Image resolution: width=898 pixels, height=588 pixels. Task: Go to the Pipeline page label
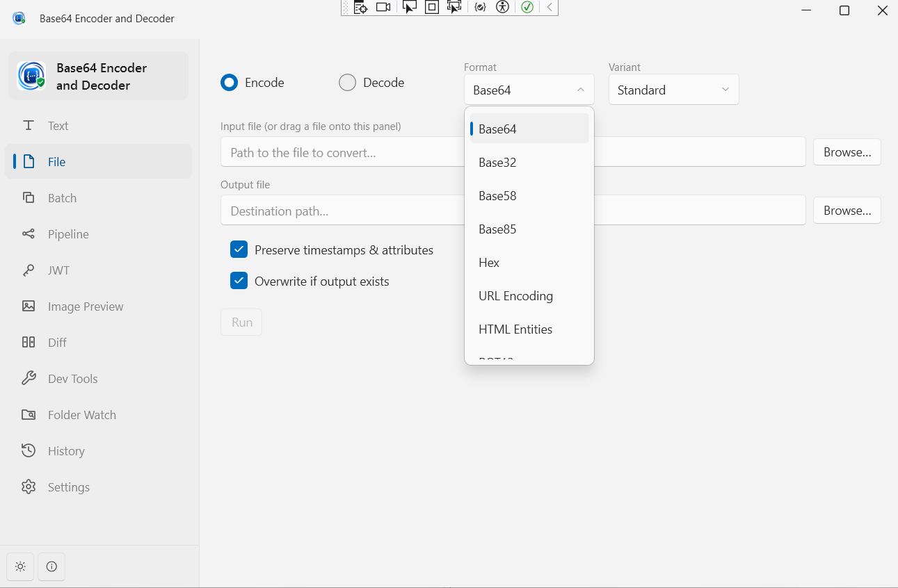point(68,234)
